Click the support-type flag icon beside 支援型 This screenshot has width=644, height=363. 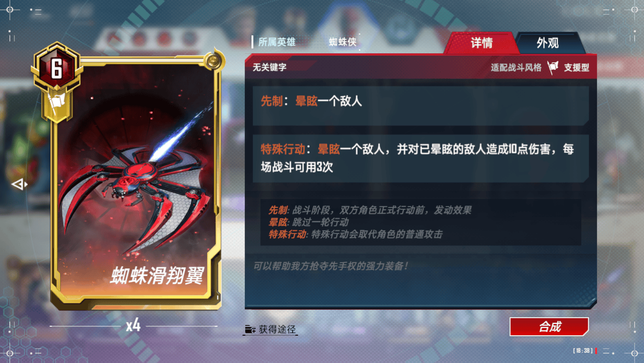click(553, 68)
